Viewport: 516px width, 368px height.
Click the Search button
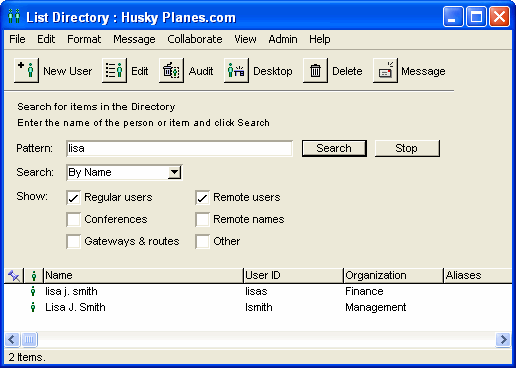pyautogui.click(x=334, y=148)
